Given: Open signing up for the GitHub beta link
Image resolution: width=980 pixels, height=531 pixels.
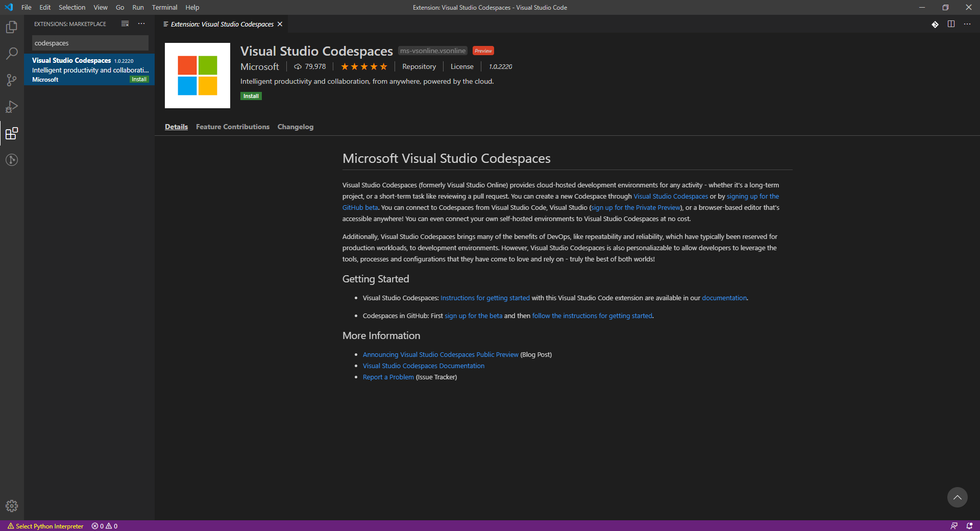Looking at the screenshot, I should pos(753,196).
